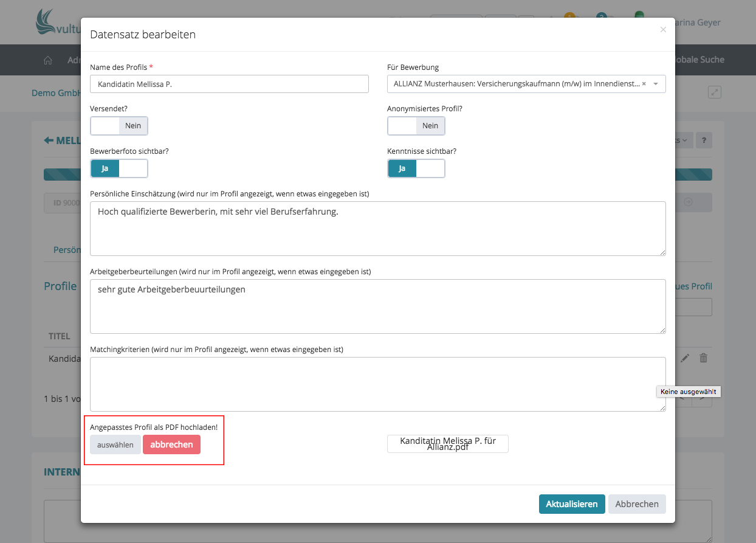Click into the Name des Profils field
The height and width of the screenshot is (543, 756).
229,84
